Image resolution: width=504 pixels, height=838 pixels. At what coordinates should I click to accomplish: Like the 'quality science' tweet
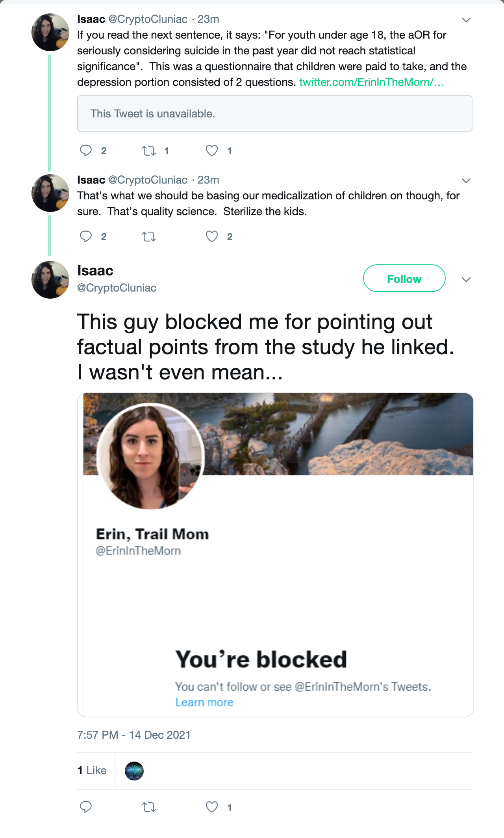[212, 236]
